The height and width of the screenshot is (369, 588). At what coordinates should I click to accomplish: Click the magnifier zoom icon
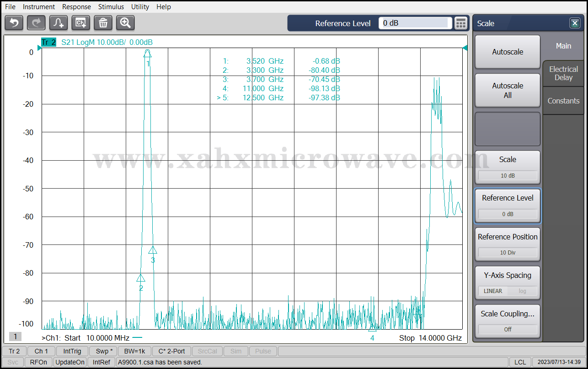coord(125,22)
